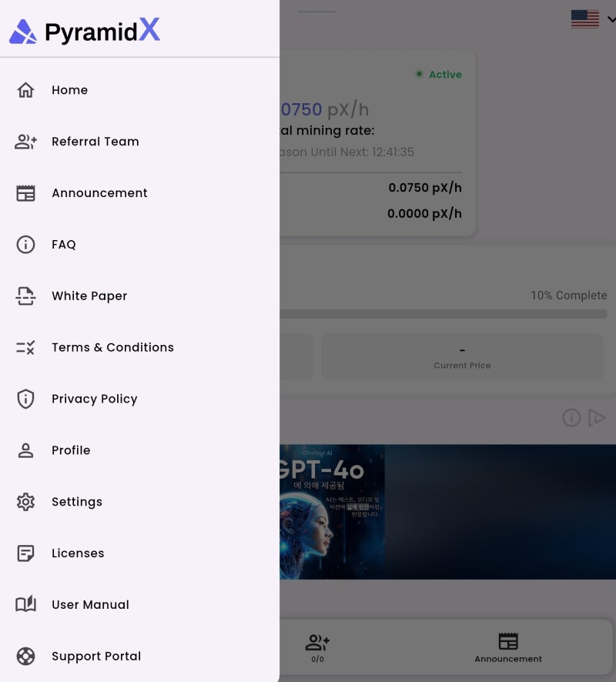This screenshot has height=682, width=616.
Task: Tap the Announcement button in bottom bar
Action: [x=508, y=647]
